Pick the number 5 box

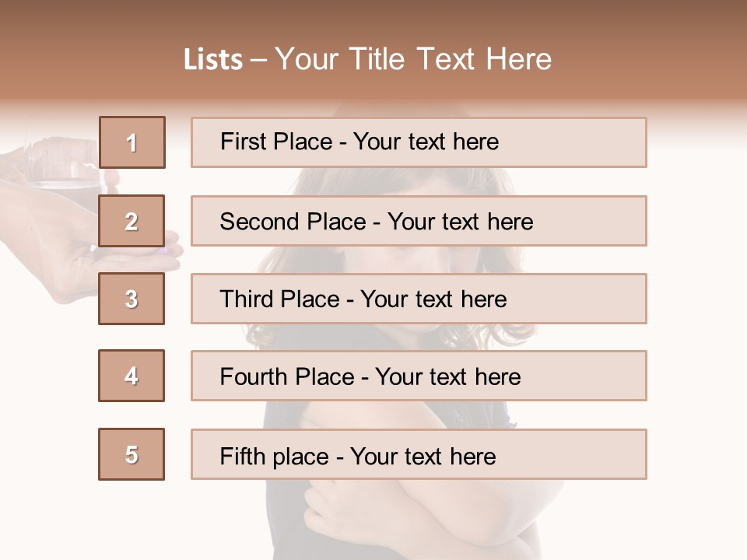[x=132, y=454]
